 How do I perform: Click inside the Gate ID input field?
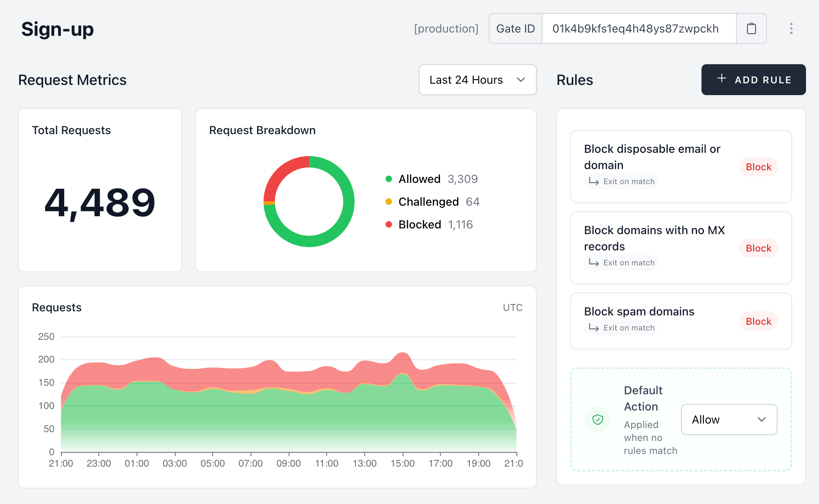coord(638,28)
